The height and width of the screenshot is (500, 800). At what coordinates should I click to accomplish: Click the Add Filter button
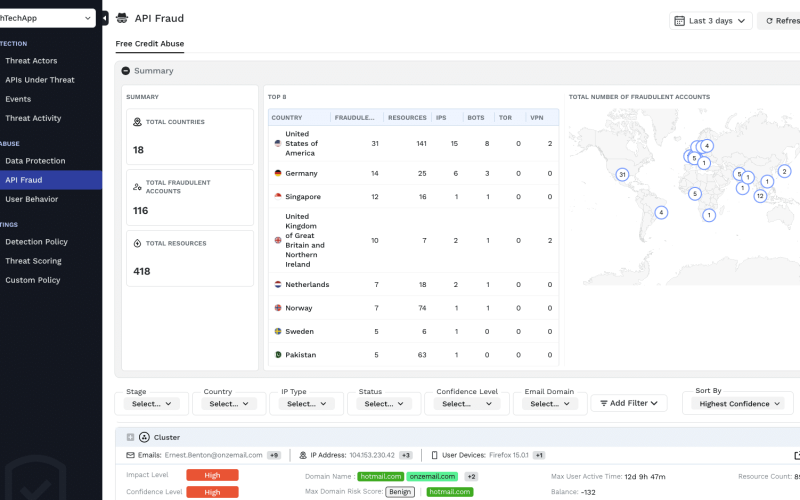[629, 403]
